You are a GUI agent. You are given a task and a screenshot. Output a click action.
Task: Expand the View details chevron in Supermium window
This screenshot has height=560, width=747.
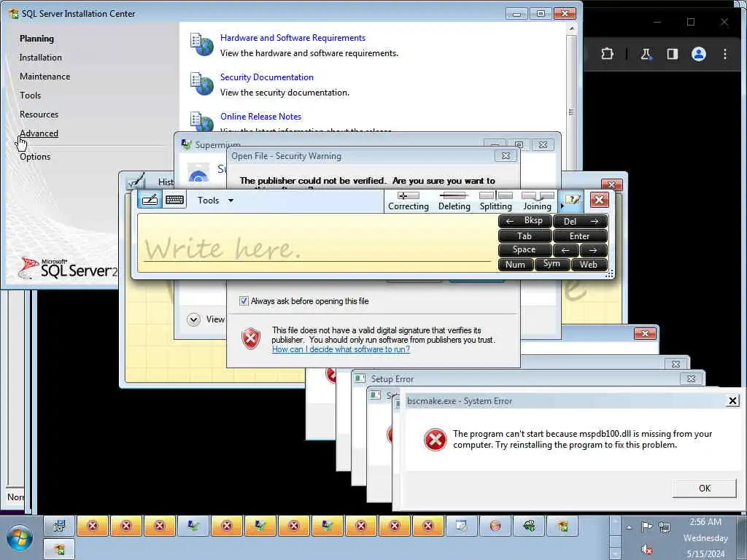[193, 319]
